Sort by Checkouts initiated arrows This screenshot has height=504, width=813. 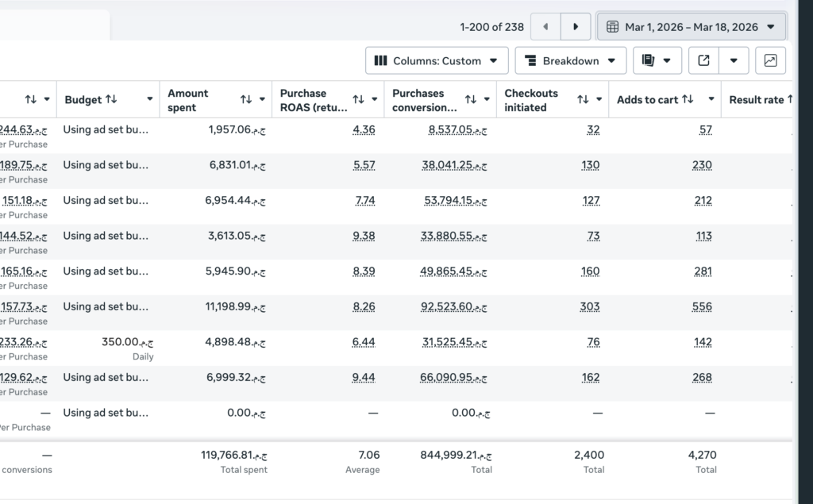point(583,99)
